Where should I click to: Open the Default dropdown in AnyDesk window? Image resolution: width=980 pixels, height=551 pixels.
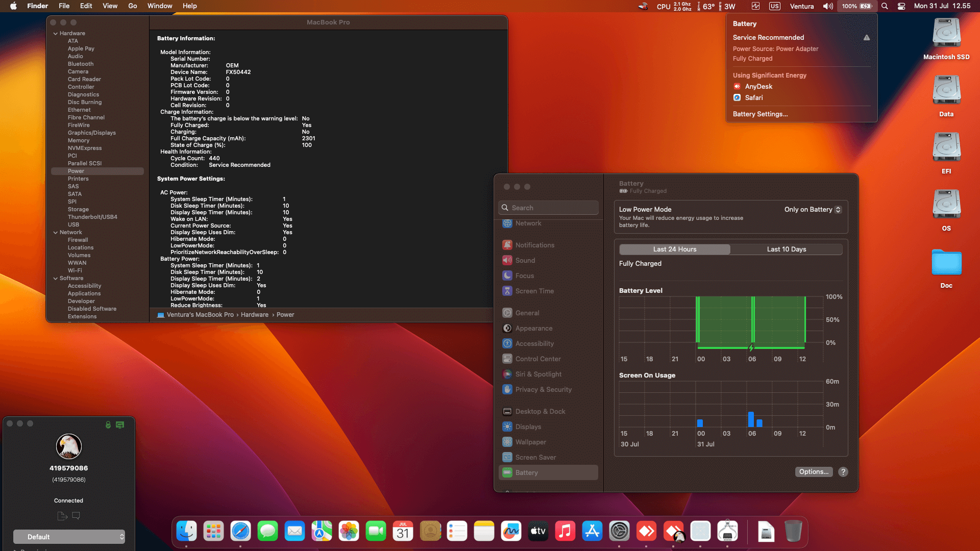click(x=69, y=537)
